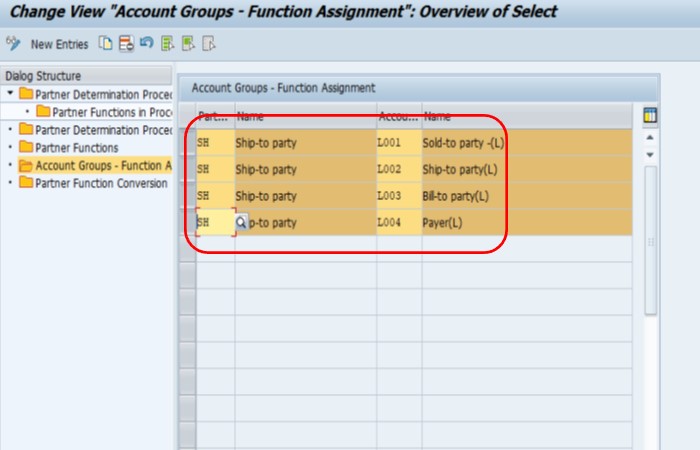
Task: Collapse the first Partner Determination Procedures node
Action: [x=10, y=93]
